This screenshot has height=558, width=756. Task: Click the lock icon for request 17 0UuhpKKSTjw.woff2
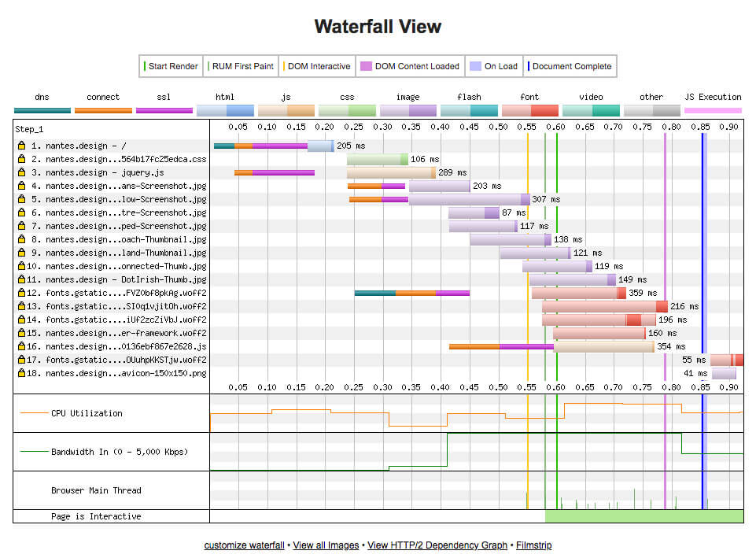(x=21, y=360)
